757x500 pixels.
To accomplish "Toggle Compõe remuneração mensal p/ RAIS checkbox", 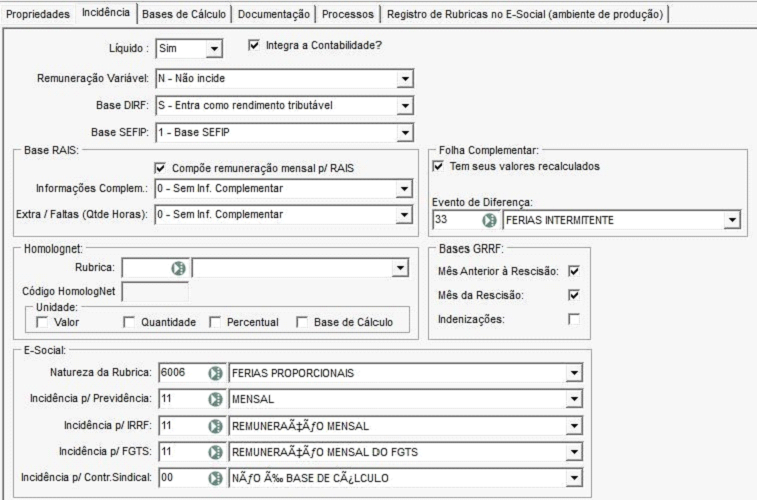I will point(160,168).
